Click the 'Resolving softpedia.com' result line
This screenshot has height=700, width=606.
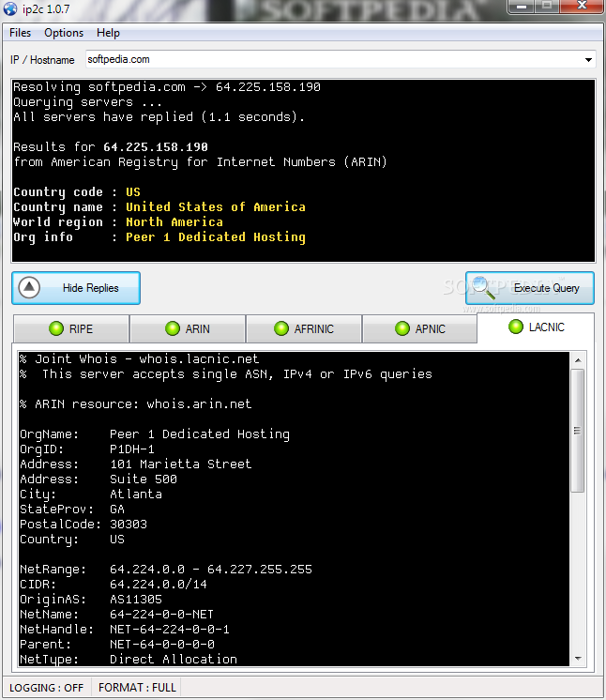167,87
